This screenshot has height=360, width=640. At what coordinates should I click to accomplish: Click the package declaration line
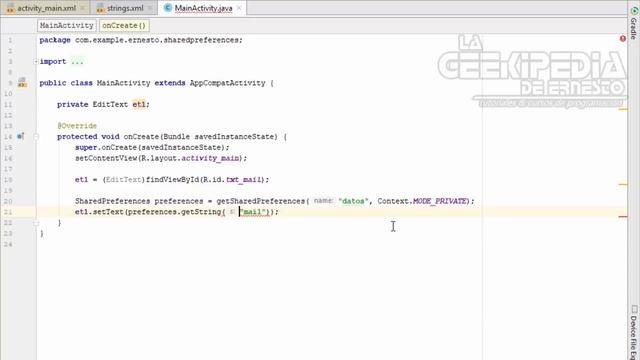tap(141, 40)
